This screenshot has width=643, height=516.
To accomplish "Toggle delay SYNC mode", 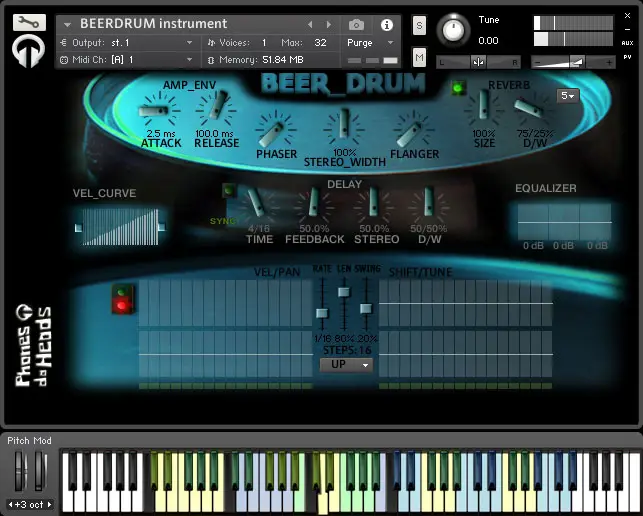I will pyautogui.click(x=223, y=221).
